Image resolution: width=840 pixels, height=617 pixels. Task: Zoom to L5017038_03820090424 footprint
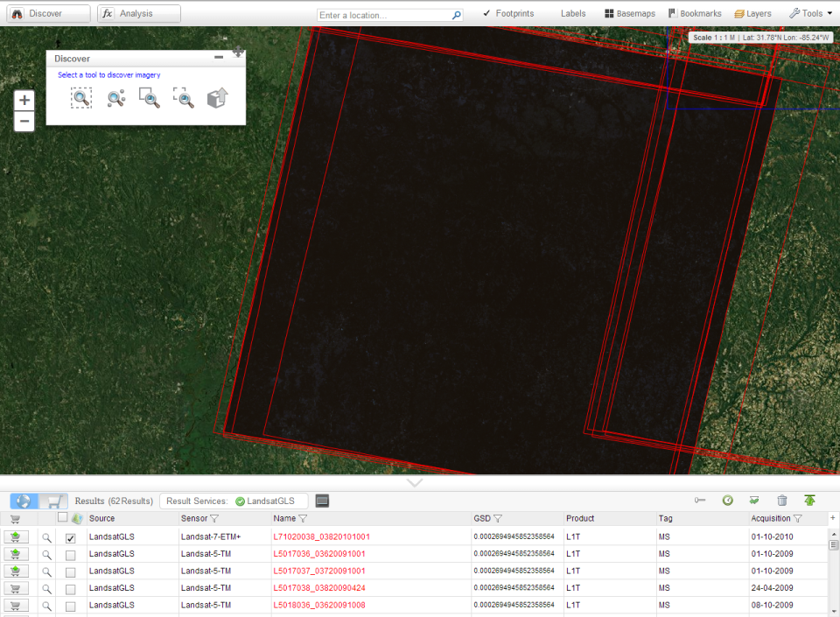point(47,589)
